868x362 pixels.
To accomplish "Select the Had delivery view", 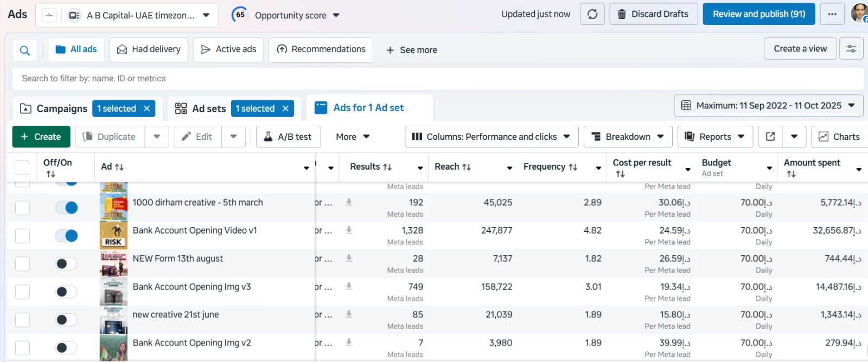I will pyautogui.click(x=149, y=49).
